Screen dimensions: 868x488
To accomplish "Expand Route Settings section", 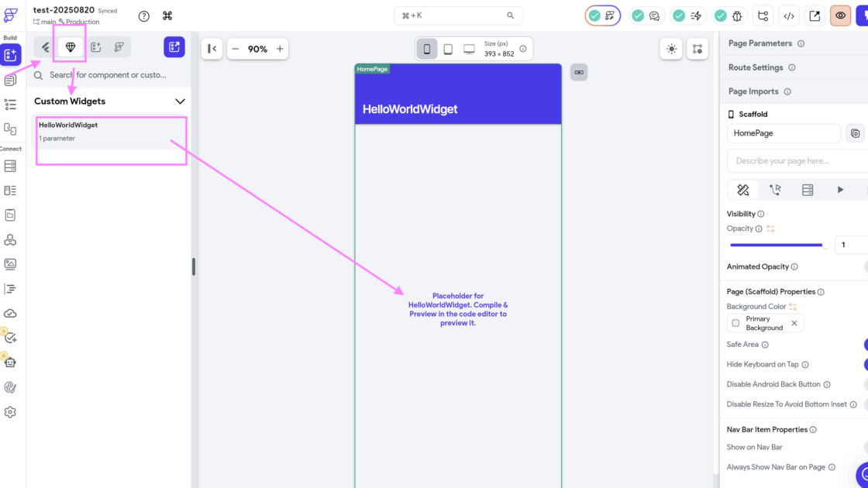I will tap(794, 67).
